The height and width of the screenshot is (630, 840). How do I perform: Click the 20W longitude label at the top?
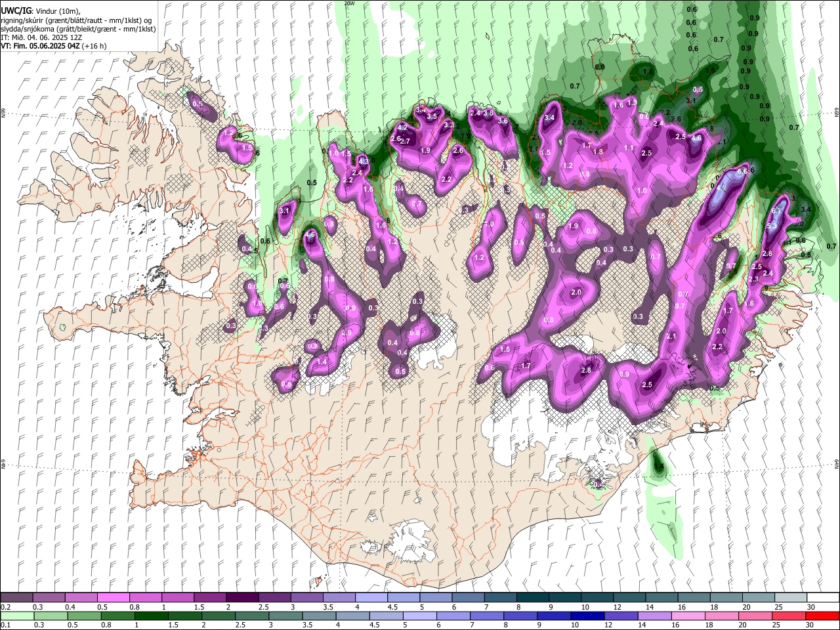click(x=349, y=3)
